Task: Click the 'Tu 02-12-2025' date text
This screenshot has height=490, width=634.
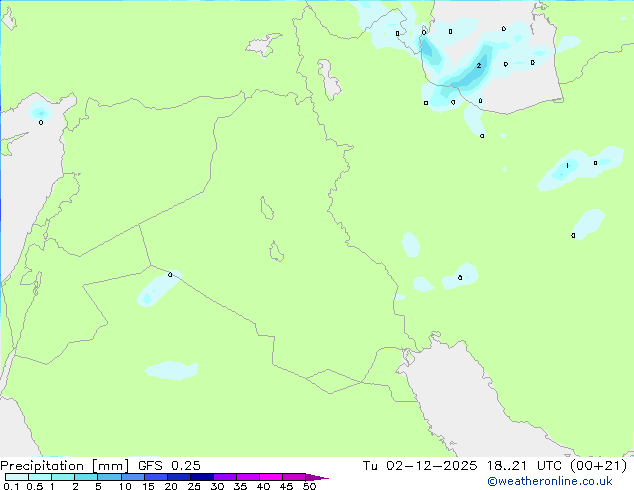Action: (420, 466)
